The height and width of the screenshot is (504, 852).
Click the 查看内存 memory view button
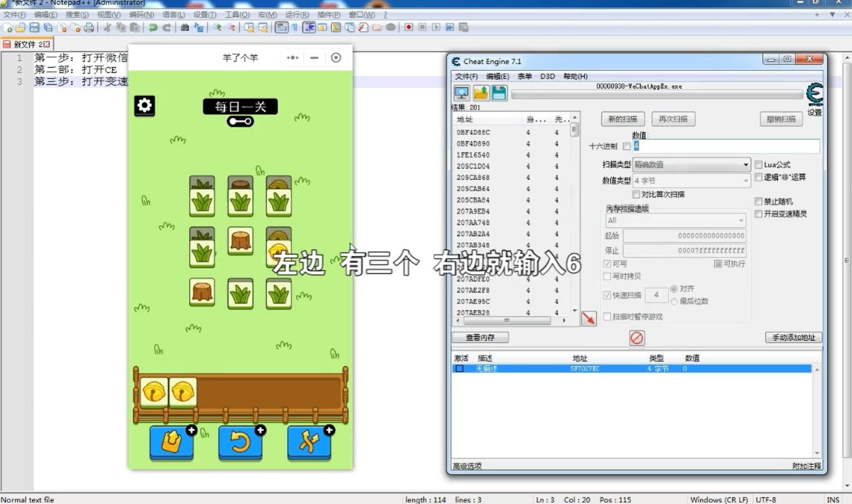[x=480, y=337]
